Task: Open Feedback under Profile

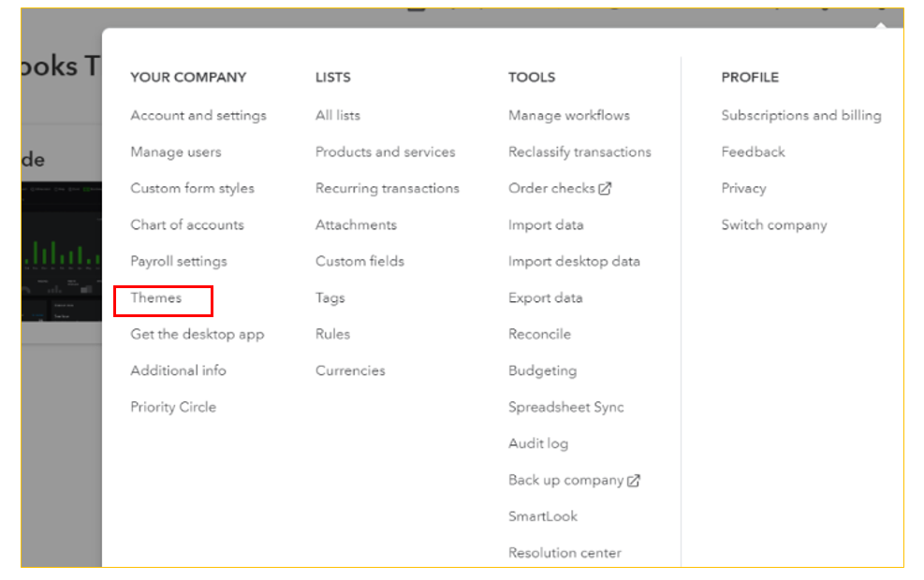Action: tap(753, 152)
